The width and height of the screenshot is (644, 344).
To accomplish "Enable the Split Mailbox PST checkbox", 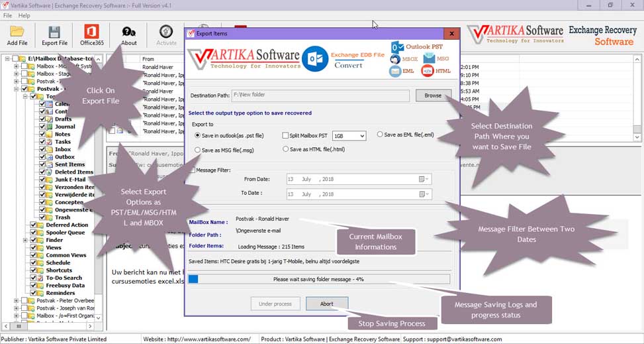I will [x=285, y=135].
